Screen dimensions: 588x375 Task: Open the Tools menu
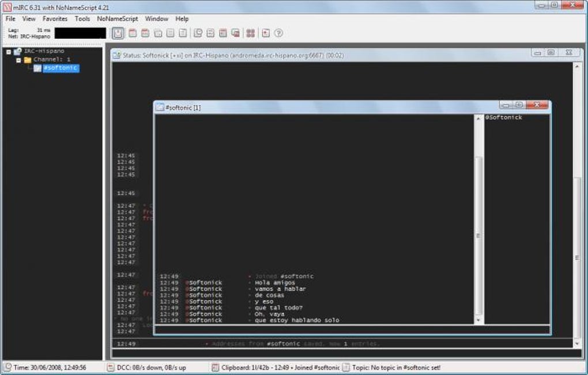[x=82, y=19]
